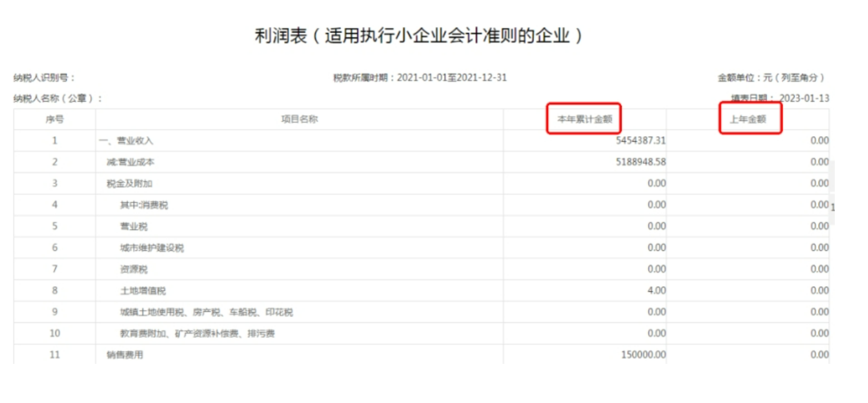Click 消费税 current-year value 0.00

pyautogui.click(x=656, y=205)
